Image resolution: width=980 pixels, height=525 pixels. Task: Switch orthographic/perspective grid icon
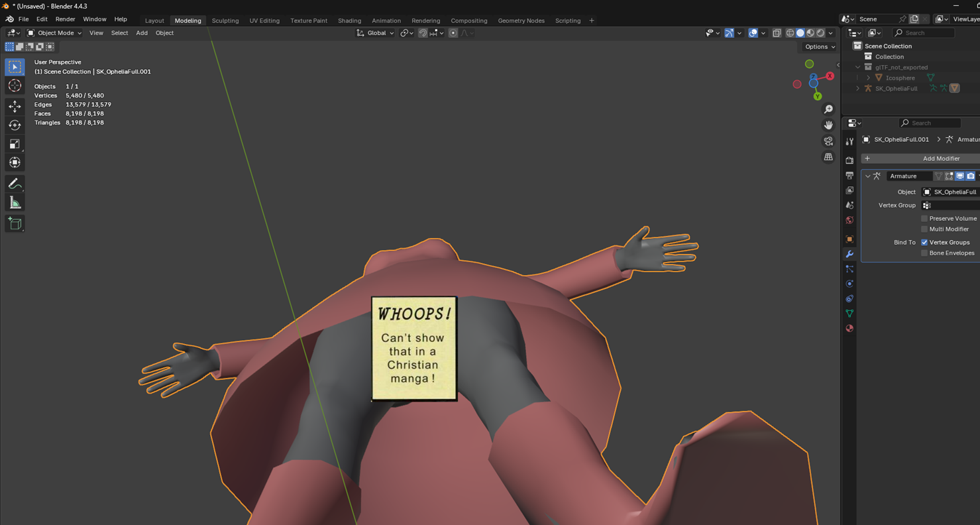(x=828, y=157)
